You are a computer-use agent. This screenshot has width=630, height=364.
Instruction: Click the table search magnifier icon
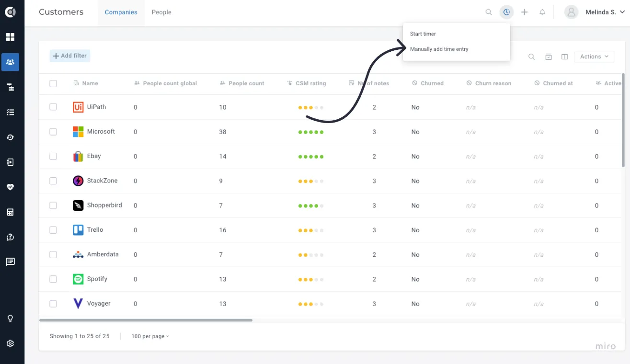point(531,57)
